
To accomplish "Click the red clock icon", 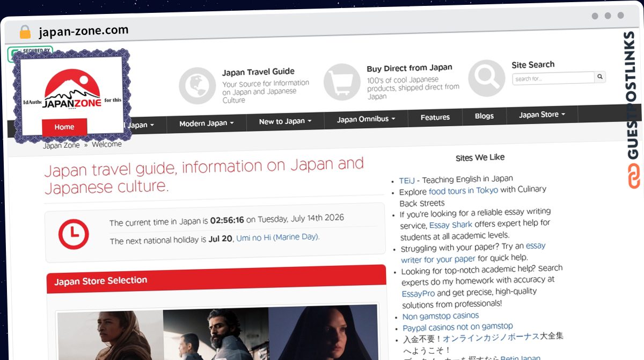I will coord(74,234).
